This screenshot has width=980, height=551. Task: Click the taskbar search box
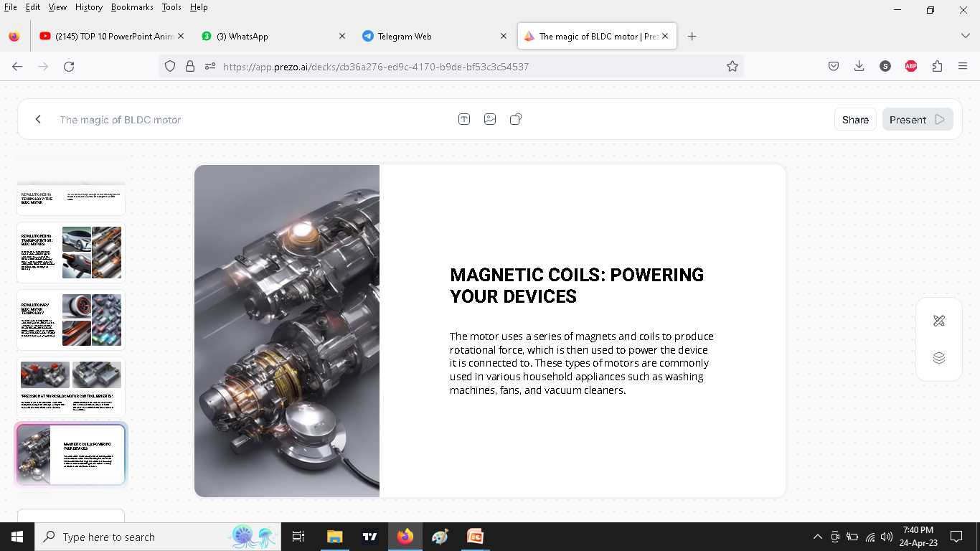[158, 537]
